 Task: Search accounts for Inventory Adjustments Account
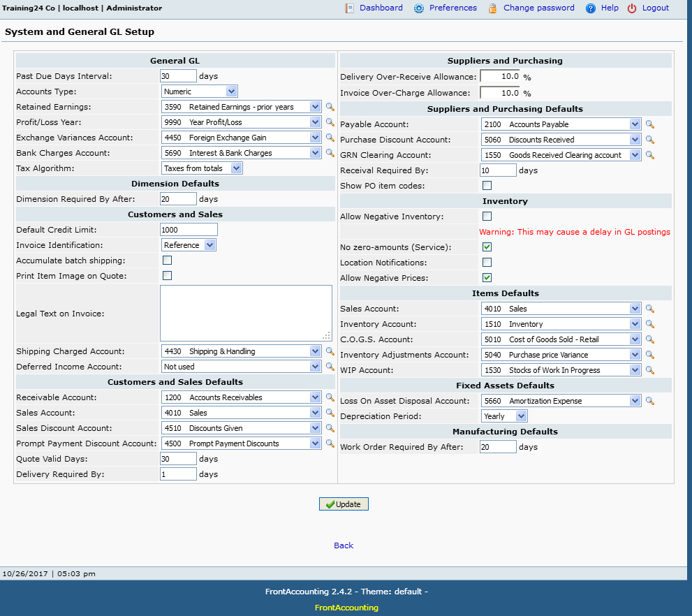[x=649, y=355]
